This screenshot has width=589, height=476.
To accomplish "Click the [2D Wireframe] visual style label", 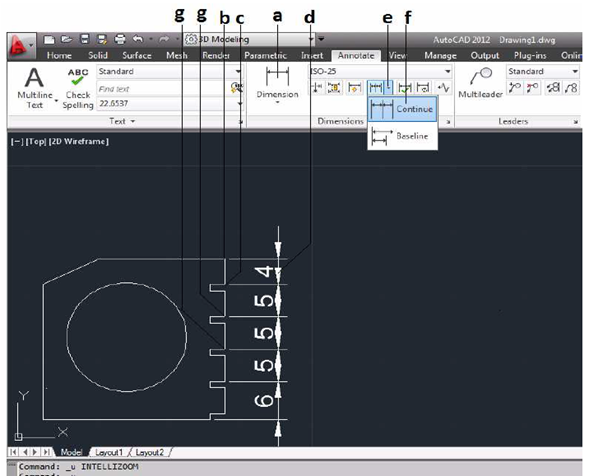I will click(79, 142).
